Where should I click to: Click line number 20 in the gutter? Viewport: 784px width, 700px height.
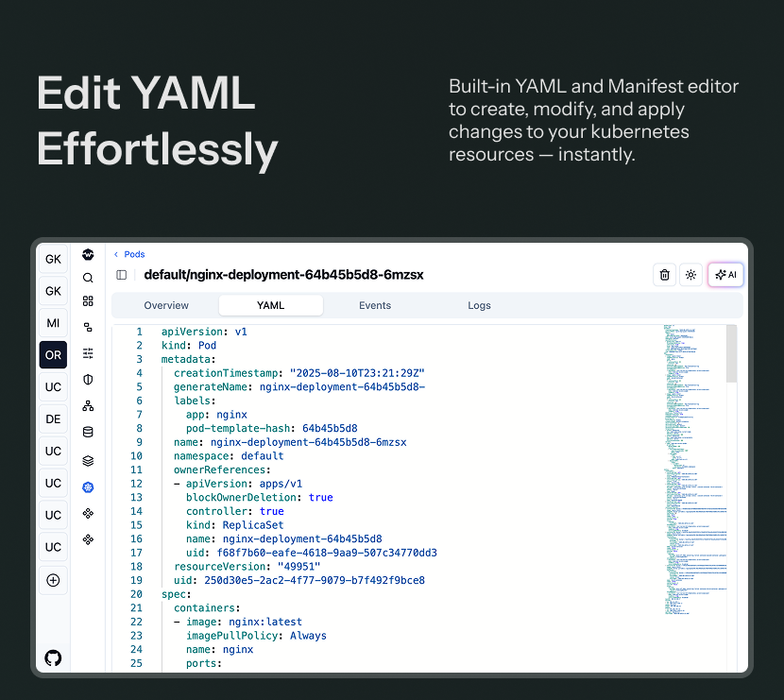(x=136, y=594)
